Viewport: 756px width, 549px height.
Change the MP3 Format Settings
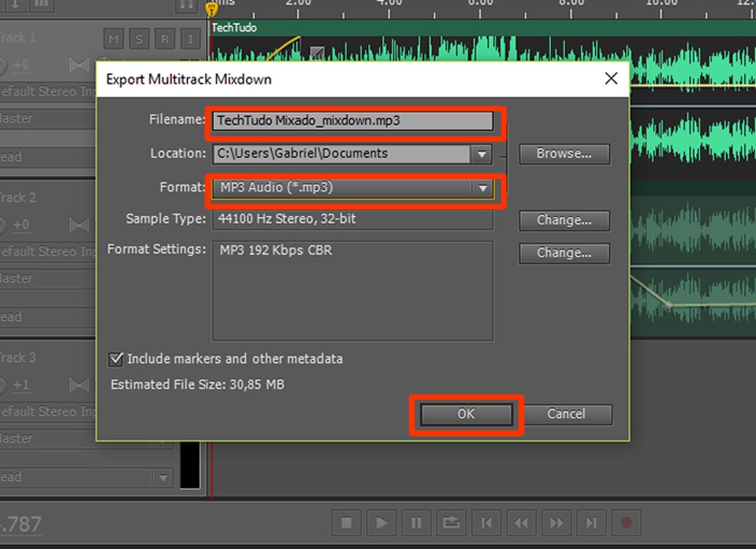coord(564,253)
